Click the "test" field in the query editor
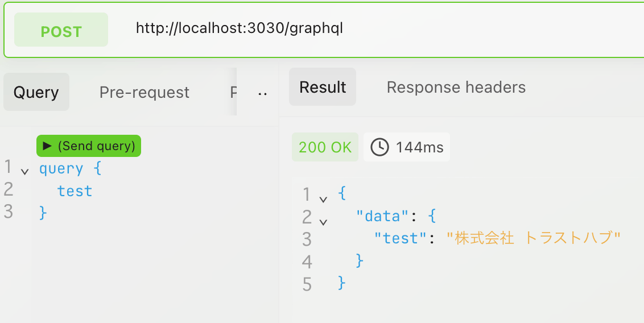 point(75,191)
